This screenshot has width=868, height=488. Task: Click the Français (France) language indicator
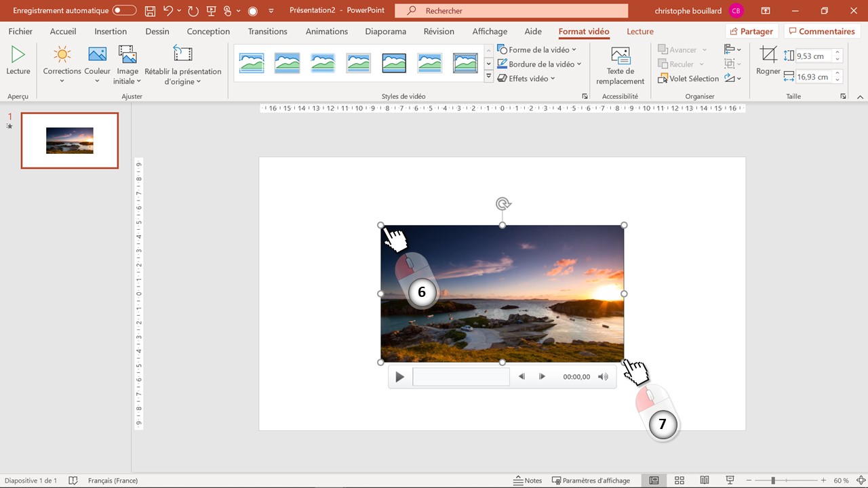pyautogui.click(x=113, y=481)
